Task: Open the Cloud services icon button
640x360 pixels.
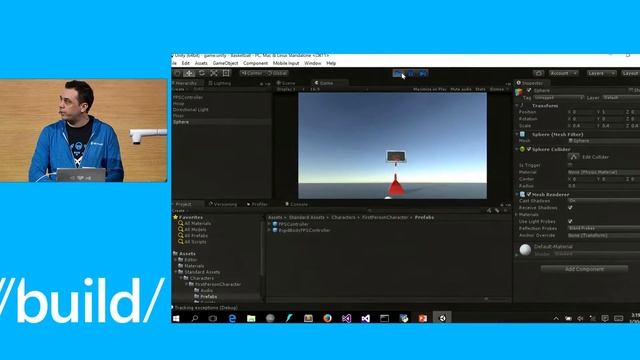Action: tap(538, 73)
